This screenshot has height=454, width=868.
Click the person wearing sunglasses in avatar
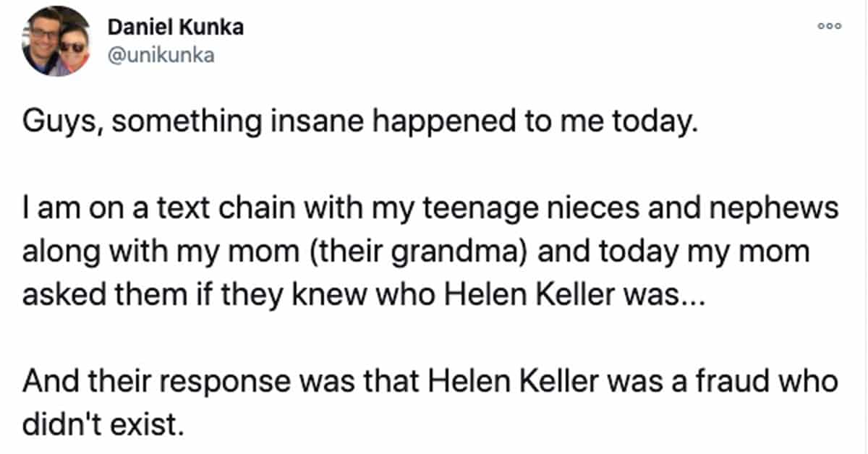pyautogui.click(x=72, y=47)
